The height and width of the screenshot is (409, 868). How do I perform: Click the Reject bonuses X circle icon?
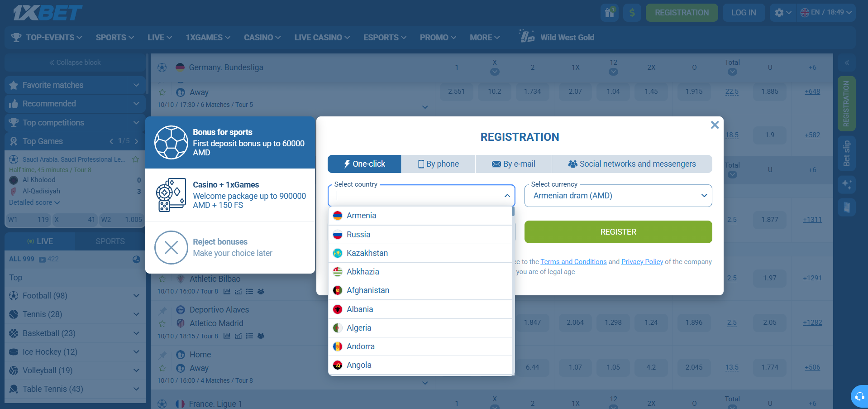(171, 247)
